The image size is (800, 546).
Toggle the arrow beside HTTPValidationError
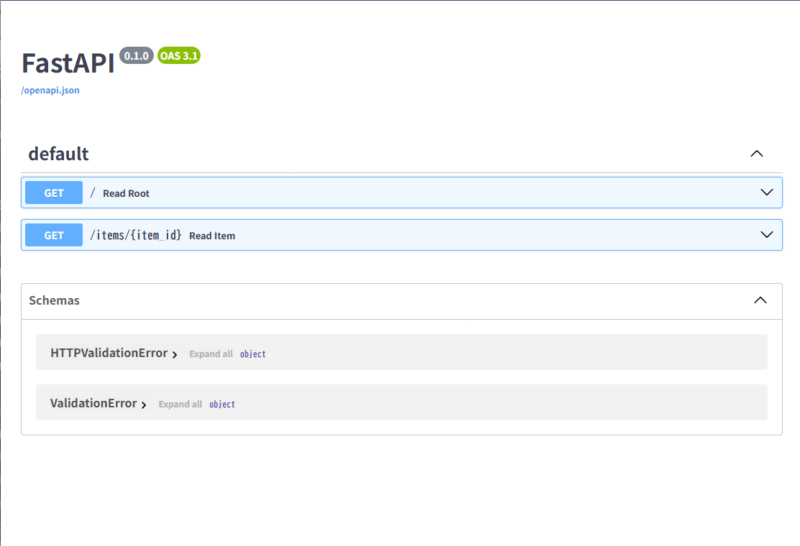[175, 354]
